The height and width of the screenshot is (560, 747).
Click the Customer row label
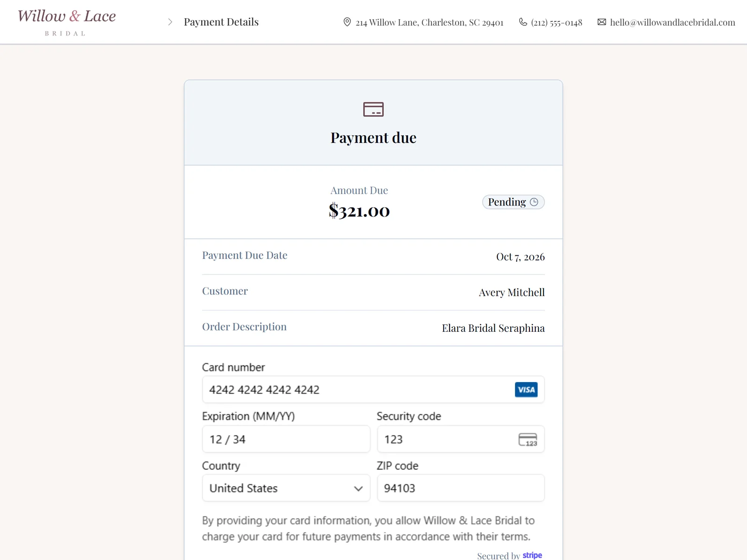pyautogui.click(x=225, y=291)
